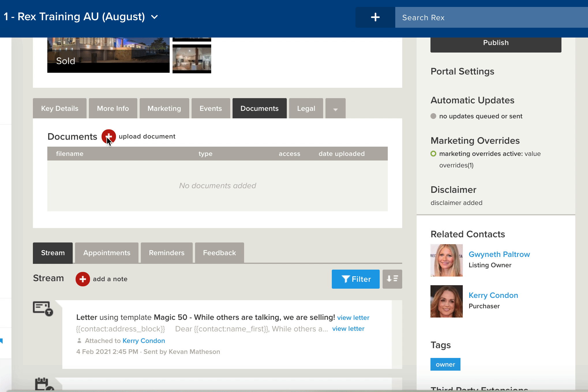Screen dimensions: 588x392
Task: Switch to the Key Details tab
Action: [60, 109]
